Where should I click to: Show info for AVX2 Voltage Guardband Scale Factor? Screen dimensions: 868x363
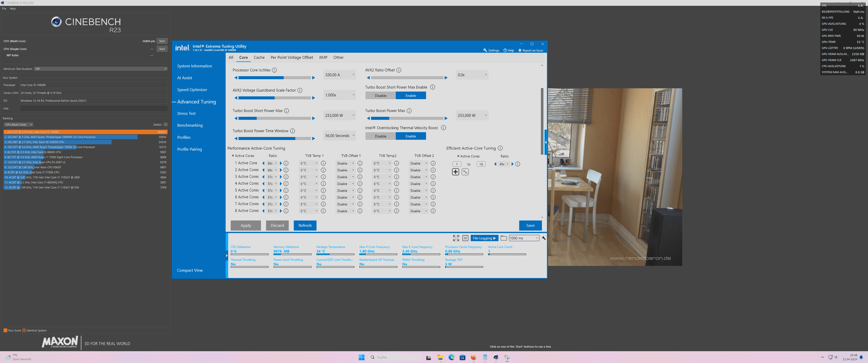(300, 90)
